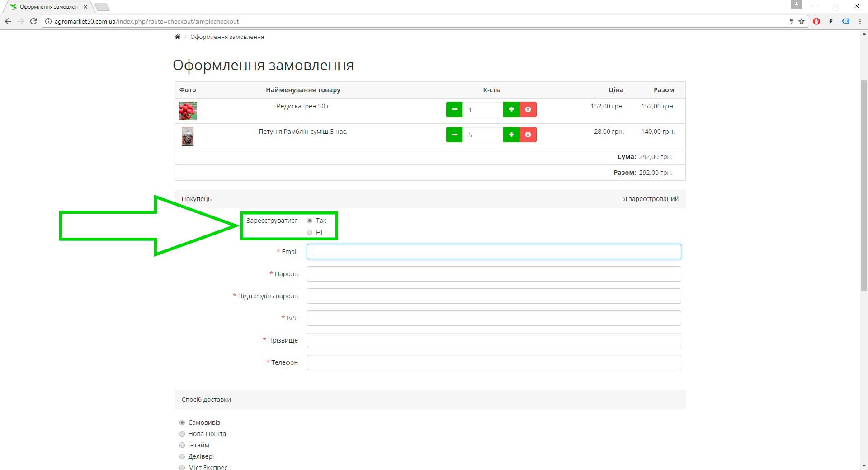868x470 pixels.
Task: Choose Делівері delivery option
Action: [x=182, y=456]
